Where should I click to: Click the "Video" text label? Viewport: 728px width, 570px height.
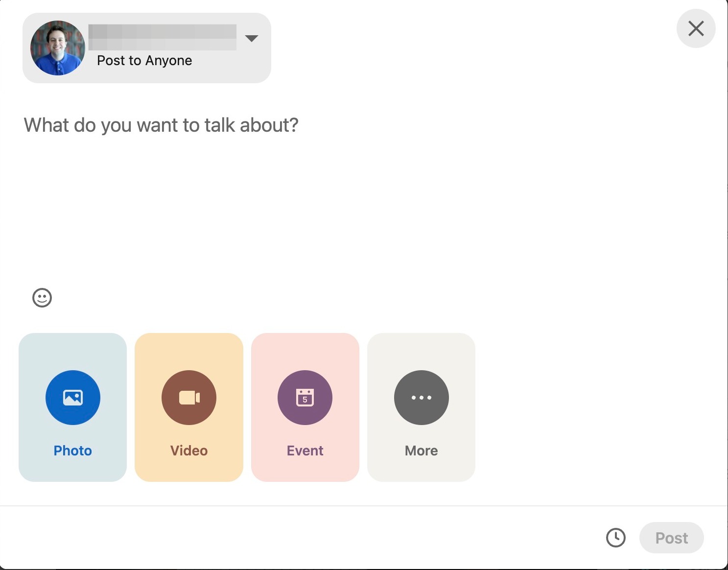(x=189, y=451)
